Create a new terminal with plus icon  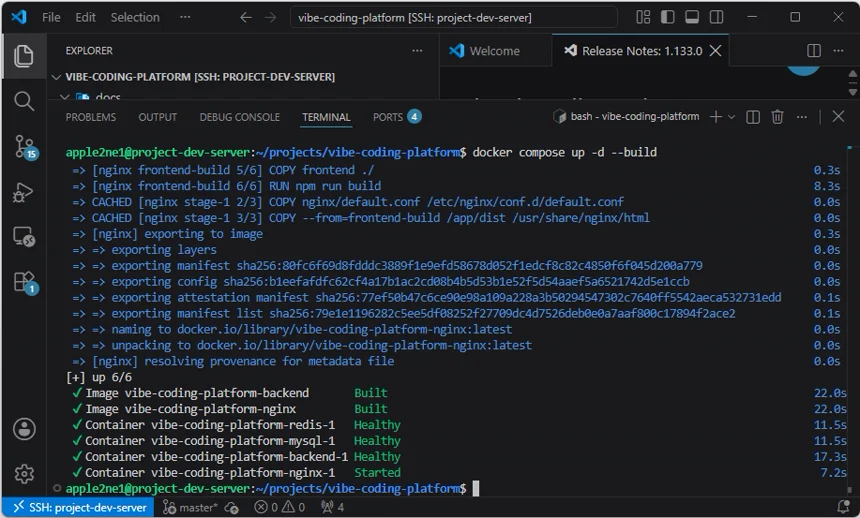click(715, 116)
